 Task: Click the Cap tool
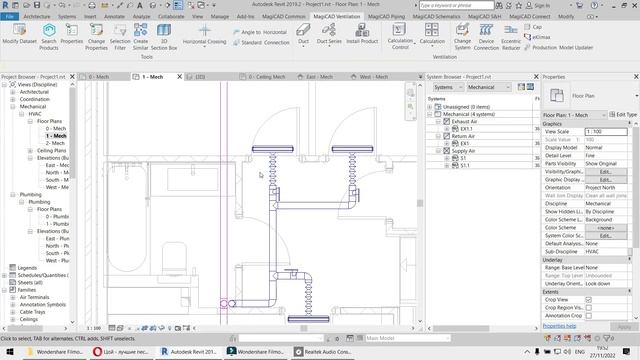(x=533, y=27)
